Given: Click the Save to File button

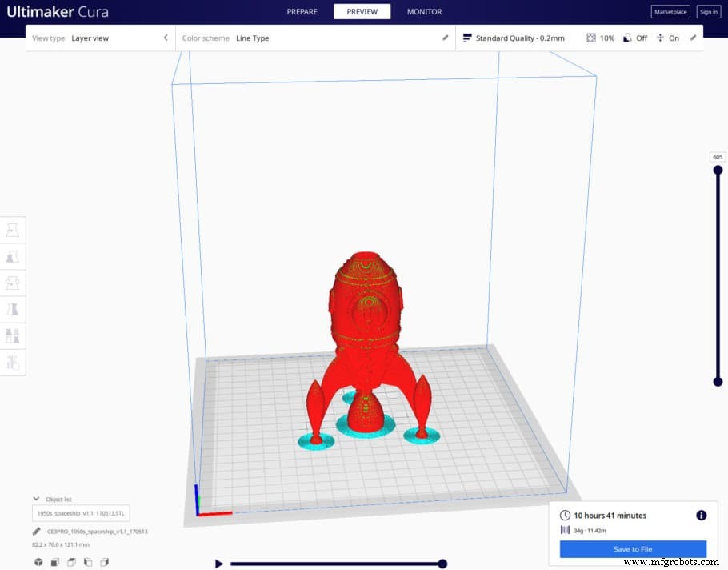Looking at the screenshot, I should pos(633,549).
